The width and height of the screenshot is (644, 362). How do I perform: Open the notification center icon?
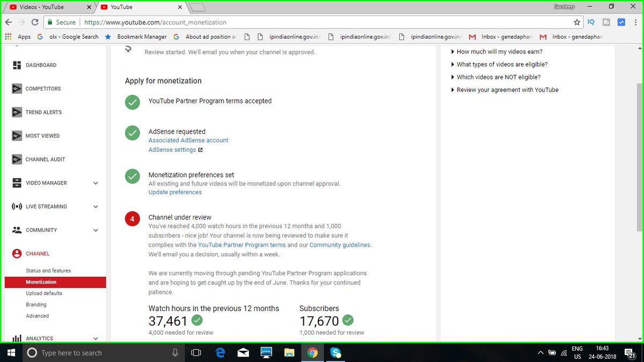[629, 352]
